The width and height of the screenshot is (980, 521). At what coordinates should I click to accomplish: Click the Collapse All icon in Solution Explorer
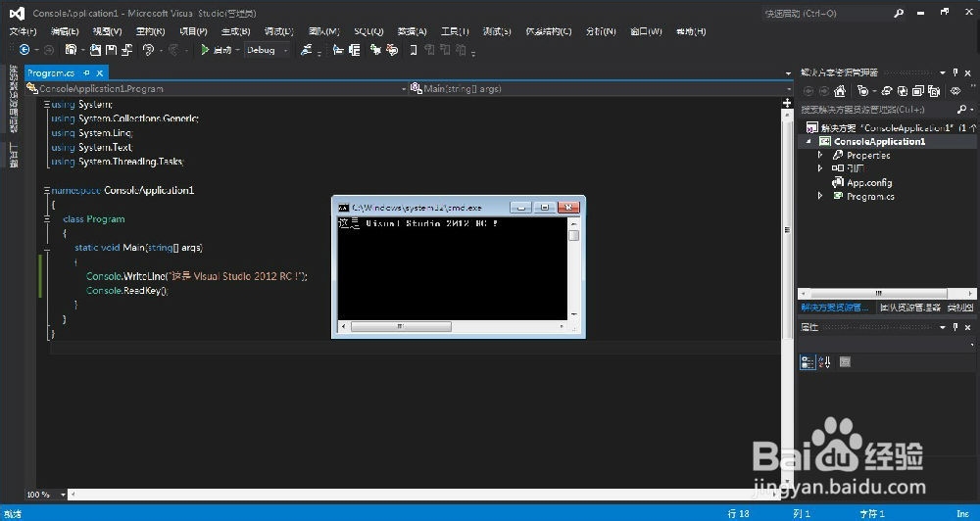click(x=917, y=91)
